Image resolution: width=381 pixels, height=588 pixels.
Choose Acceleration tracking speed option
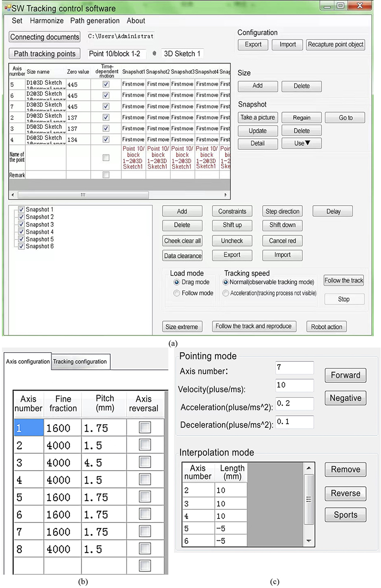226,293
